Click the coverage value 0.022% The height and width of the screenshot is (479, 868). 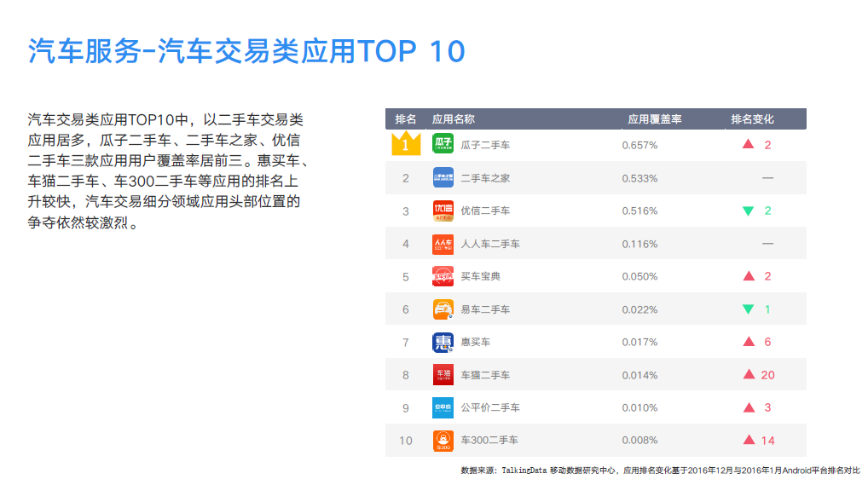point(639,309)
